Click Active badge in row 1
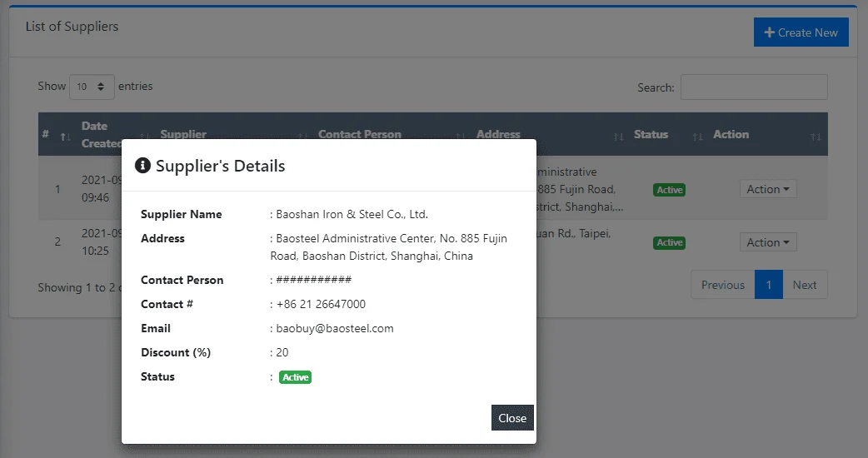 [x=669, y=190]
